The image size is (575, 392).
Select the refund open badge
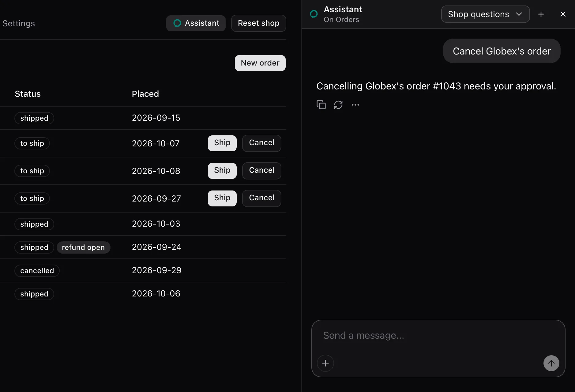coord(83,247)
